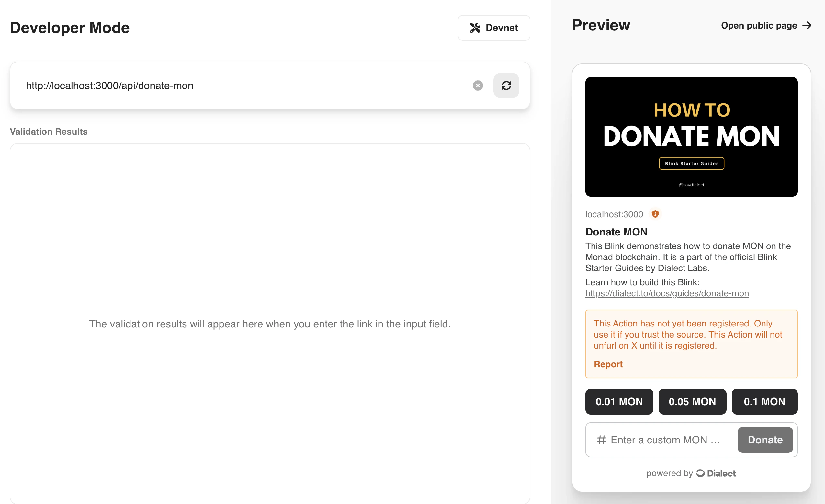Screen dimensions: 825x504
Task: Click the Devnet tools wrench icon
Action: [475, 28]
